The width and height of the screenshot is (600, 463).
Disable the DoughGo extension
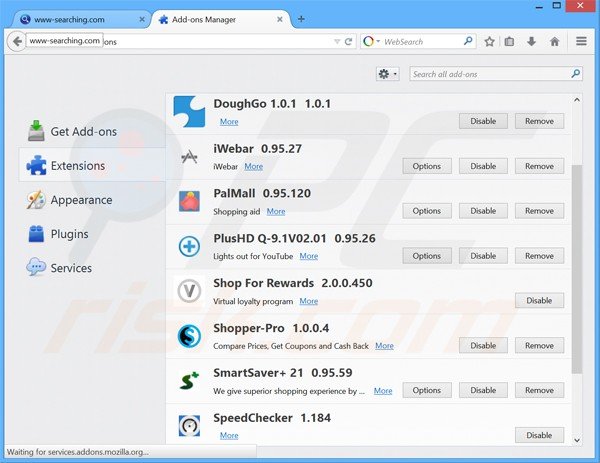tap(483, 121)
